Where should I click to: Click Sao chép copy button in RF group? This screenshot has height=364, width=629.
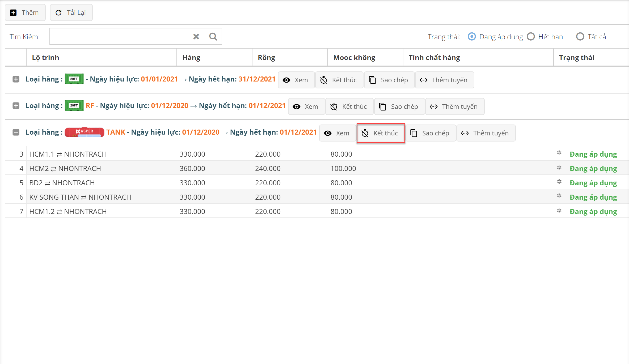point(399,106)
